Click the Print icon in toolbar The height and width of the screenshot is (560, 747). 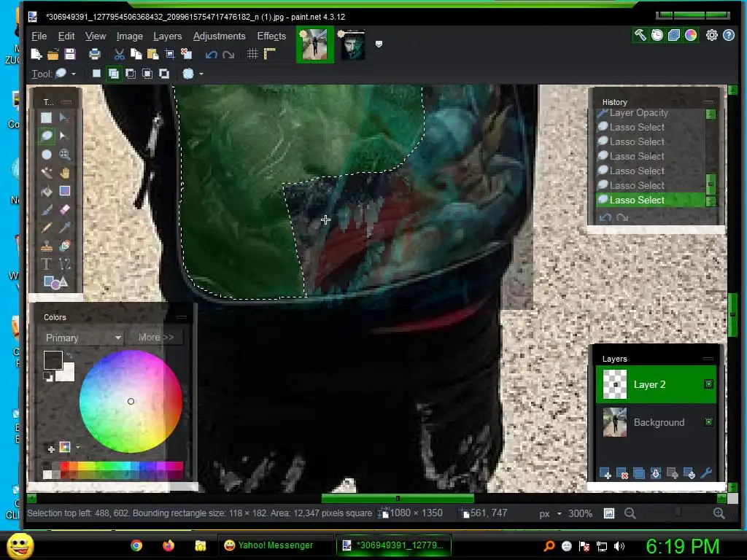coord(95,54)
